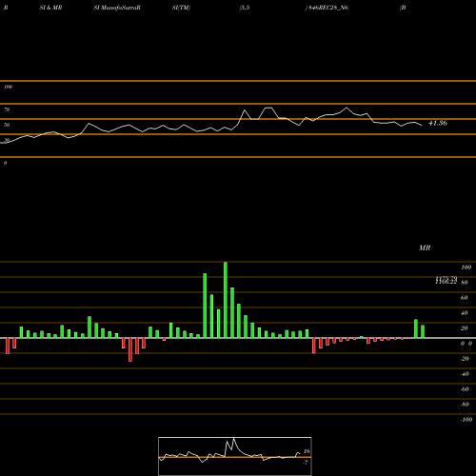Click the 'SI MunafaSutraR' header text

pos(117,8)
